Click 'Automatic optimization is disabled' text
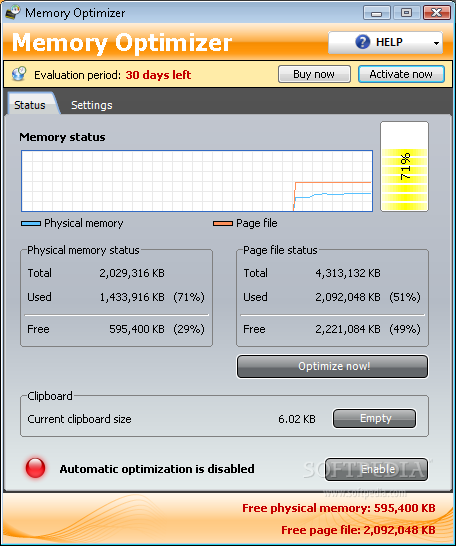 tap(157, 469)
